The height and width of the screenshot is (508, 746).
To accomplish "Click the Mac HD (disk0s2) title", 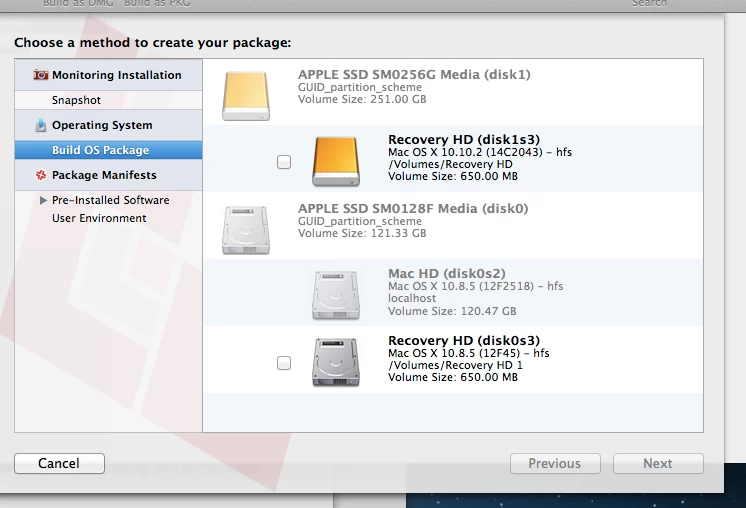I will [447, 274].
